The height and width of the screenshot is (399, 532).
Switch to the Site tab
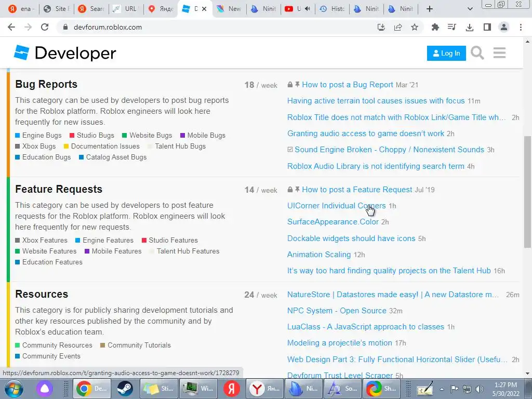(57, 9)
